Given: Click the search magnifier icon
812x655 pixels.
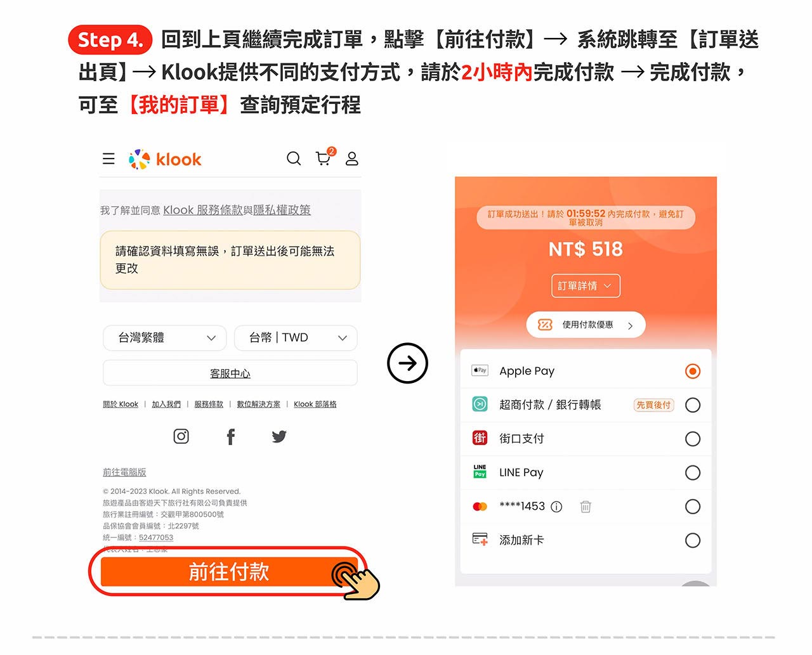Looking at the screenshot, I should (x=294, y=159).
